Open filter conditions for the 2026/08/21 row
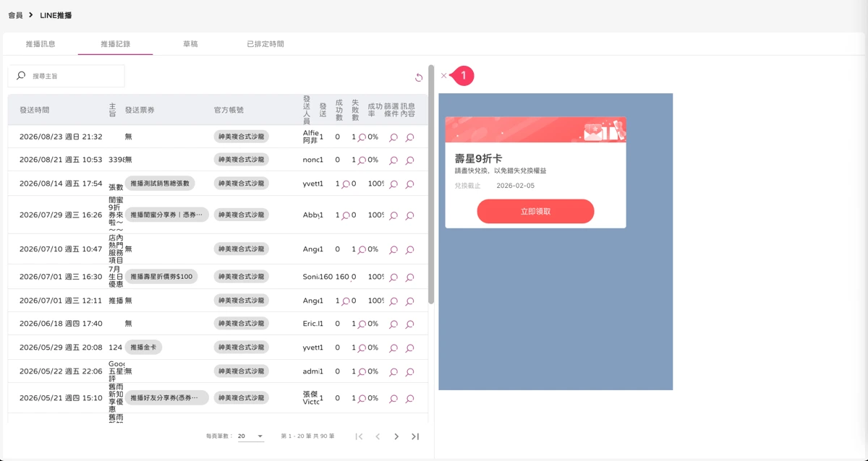The height and width of the screenshot is (461, 868). pyautogui.click(x=393, y=160)
